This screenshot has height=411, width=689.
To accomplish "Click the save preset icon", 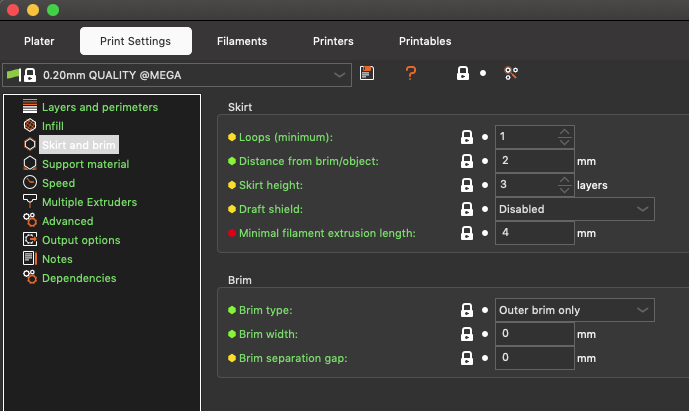I will click(367, 73).
